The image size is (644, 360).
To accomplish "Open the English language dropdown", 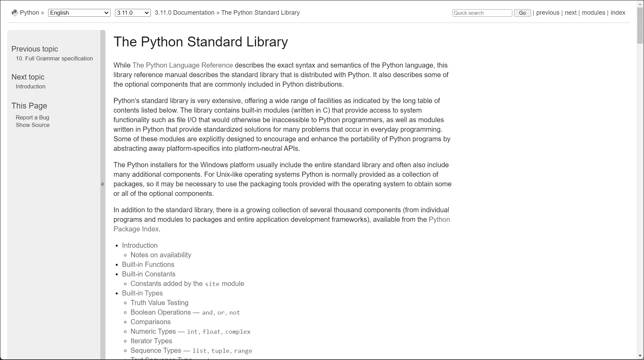I will pos(79,13).
